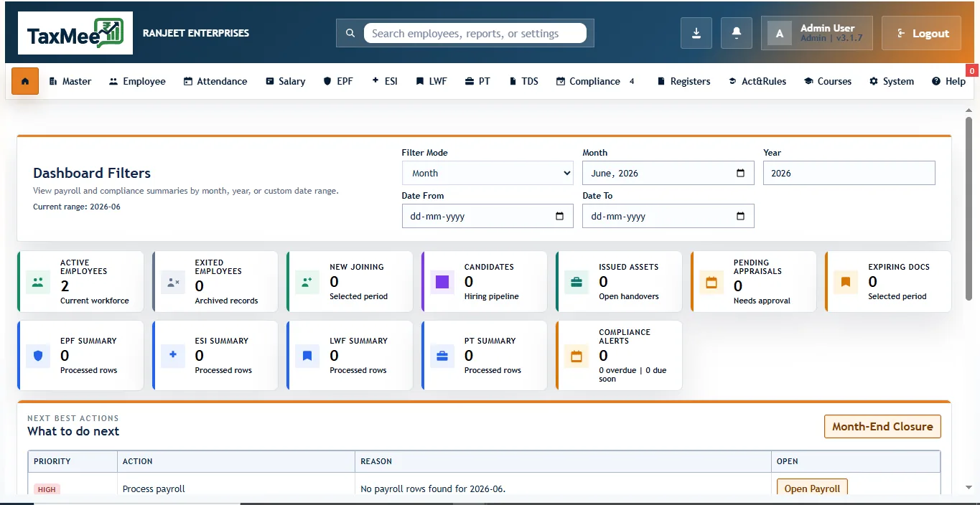
Task: Click PT Summary briefcase icon
Action: pyautogui.click(x=442, y=356)
